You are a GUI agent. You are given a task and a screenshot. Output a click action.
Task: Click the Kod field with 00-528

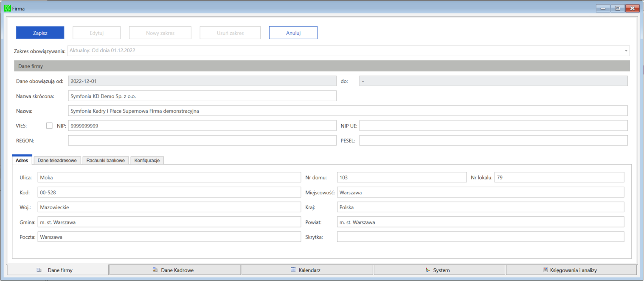[x=169, y=193]
